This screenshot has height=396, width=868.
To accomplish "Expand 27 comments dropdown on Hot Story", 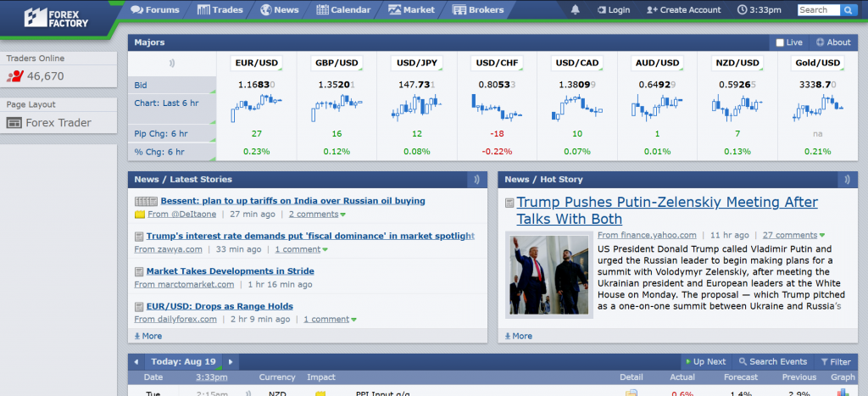I will 793,235.
